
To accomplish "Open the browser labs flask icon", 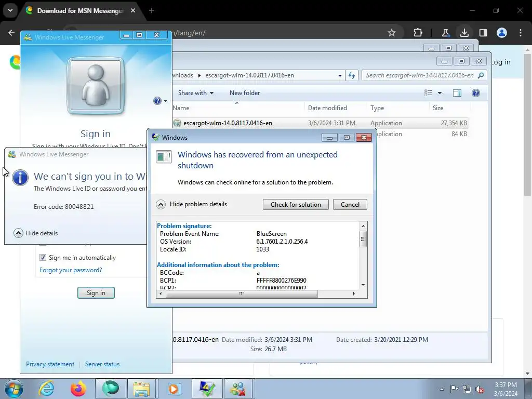I will pyautogui.click(x=445, y=33).
